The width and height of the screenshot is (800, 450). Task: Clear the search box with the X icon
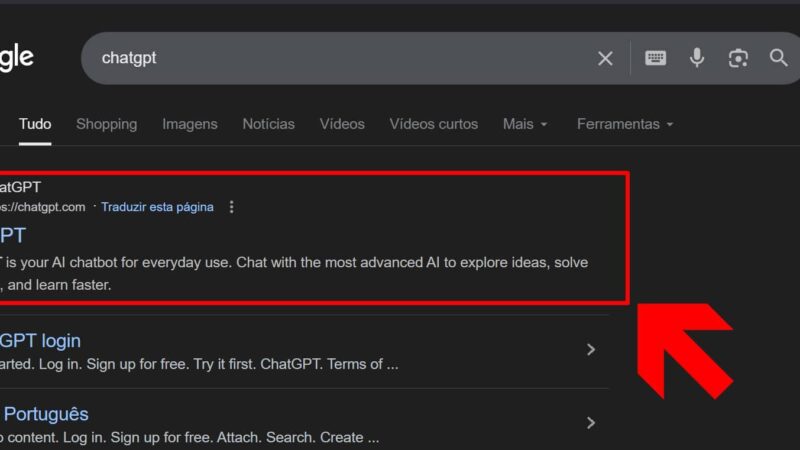[x=605, y=58]
